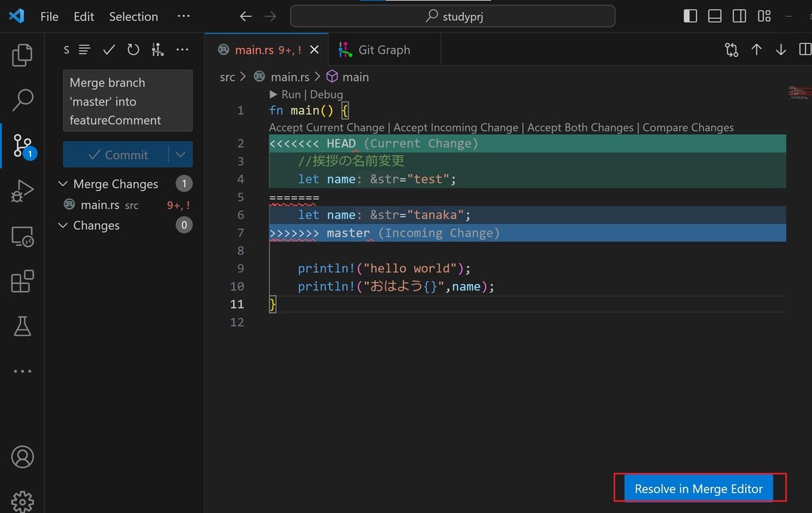812x513 pixels.
Task: Select the Search icon in activity bar
Action: [x=22, y=99]
